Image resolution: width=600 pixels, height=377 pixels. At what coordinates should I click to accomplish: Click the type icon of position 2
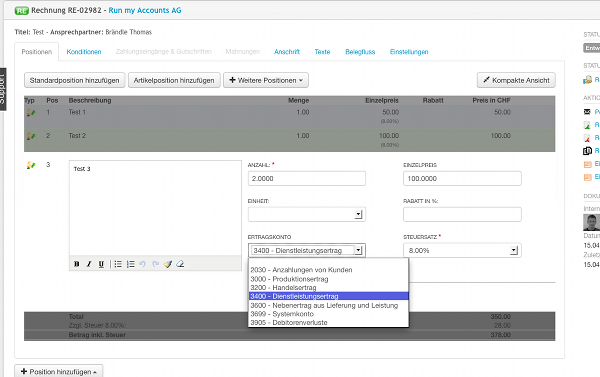coord(31,136)
